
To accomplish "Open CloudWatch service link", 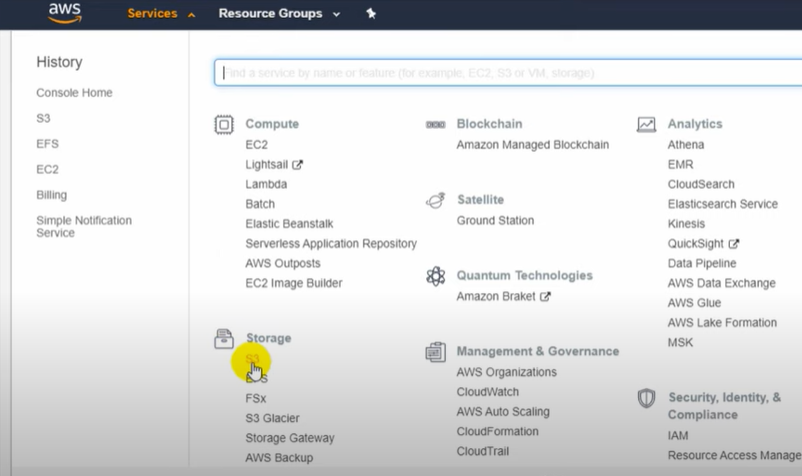I will [489, 392].
